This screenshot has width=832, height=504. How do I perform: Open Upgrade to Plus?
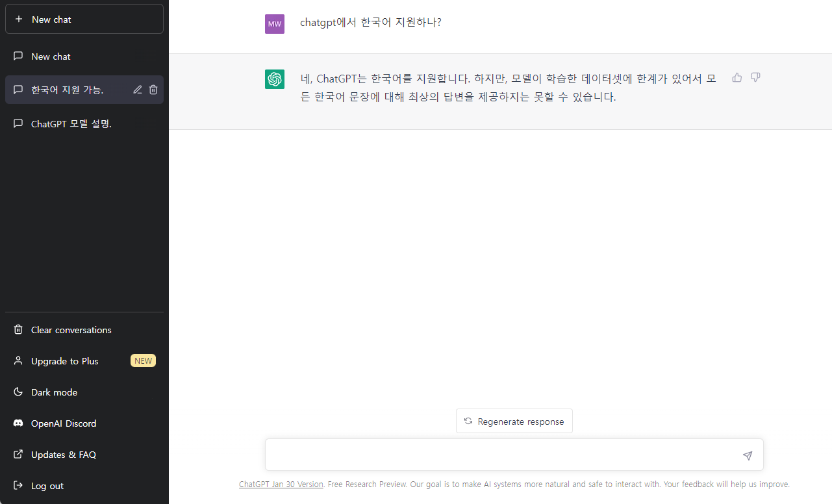pyautogui.click(x=84, y=361)
